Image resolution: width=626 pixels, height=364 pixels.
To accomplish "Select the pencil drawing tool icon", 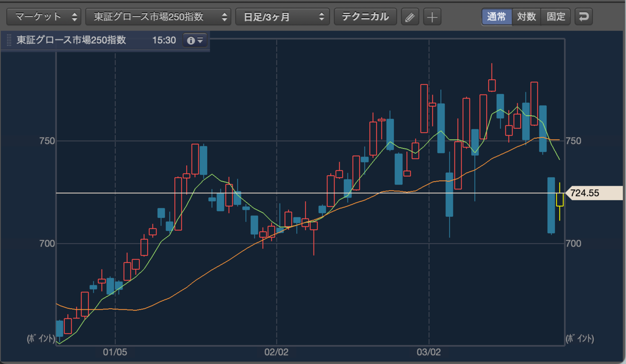I will 410,17.
